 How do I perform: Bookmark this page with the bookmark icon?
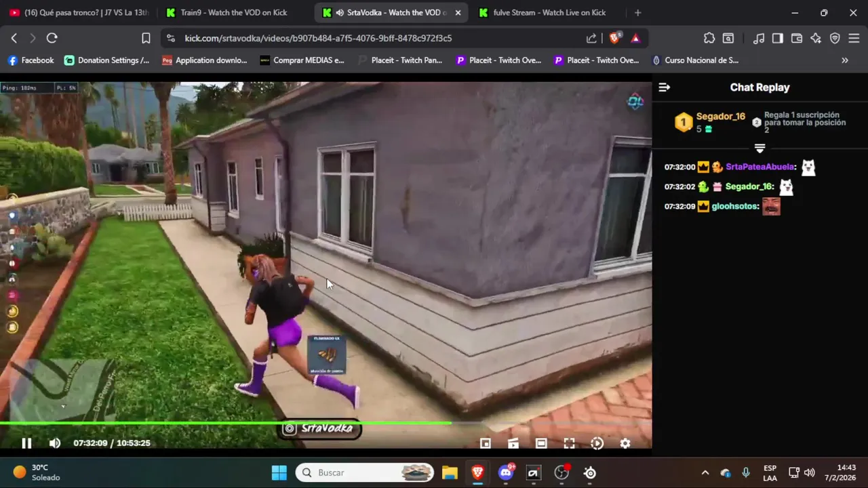tap(146, 39)
